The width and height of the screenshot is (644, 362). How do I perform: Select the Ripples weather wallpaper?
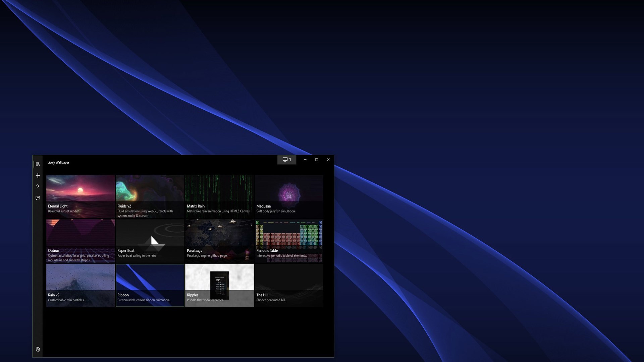219,285
